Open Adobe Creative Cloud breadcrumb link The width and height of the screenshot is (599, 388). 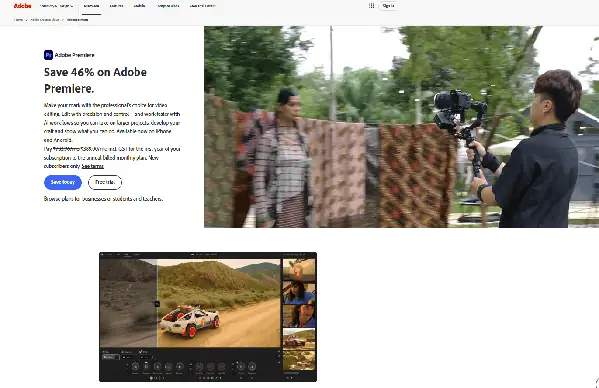coord(45,19)
